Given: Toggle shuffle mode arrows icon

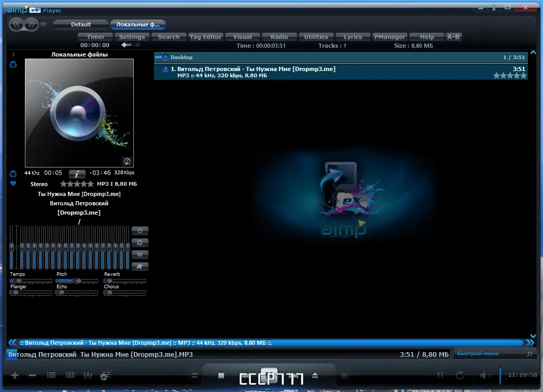Looking at the screenshot, I should pos(440,375).
